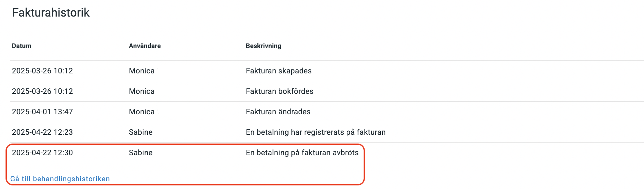Image resolution: width=644 pixels, height=189 pixels.
Task: Sort by the Beskrivning column header
Action: (x=263, y=46)
